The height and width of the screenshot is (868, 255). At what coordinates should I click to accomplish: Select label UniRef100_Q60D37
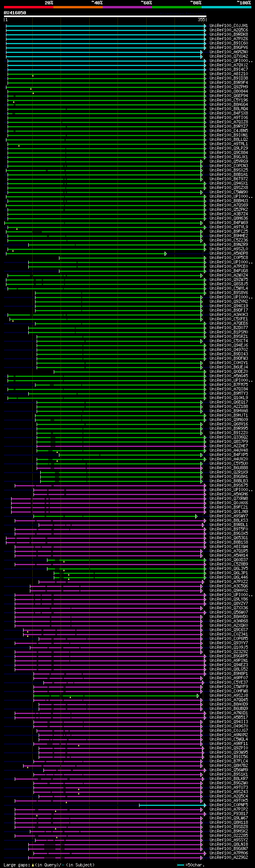(x=229, y=560)
